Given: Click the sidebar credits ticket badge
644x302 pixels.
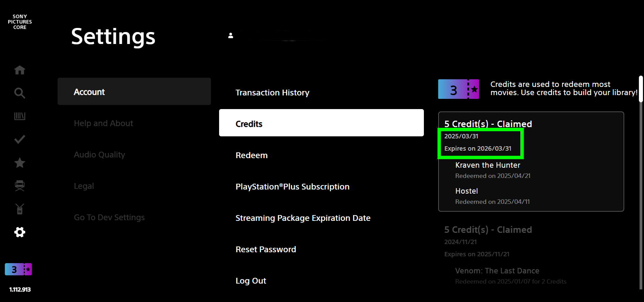Looking at the screenshot, I should [18, 269].
